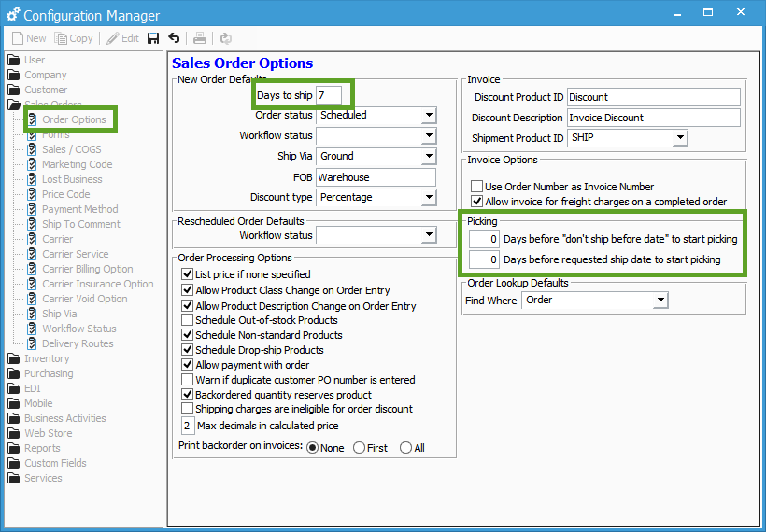The image size is (766, 532).
Task: Select None for print backorder on invoices
Action: pyautogui.click(x=313, y=448)
